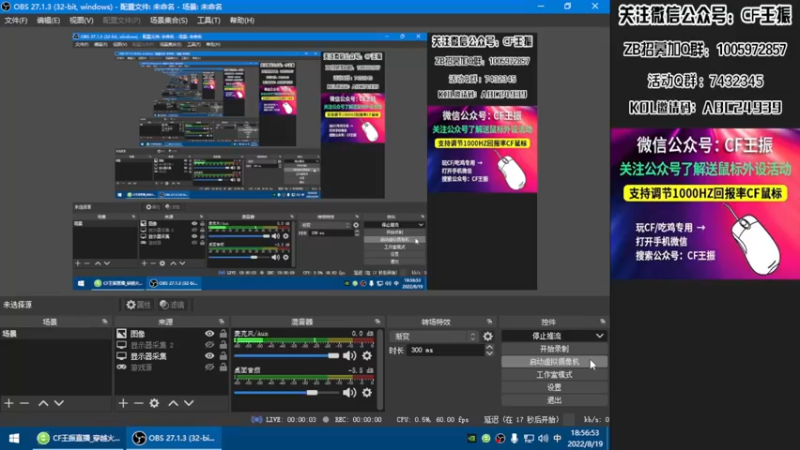Click the taskbar clock showing 18:56:53
Screen dimensions: 800x450
click(585, 438)
